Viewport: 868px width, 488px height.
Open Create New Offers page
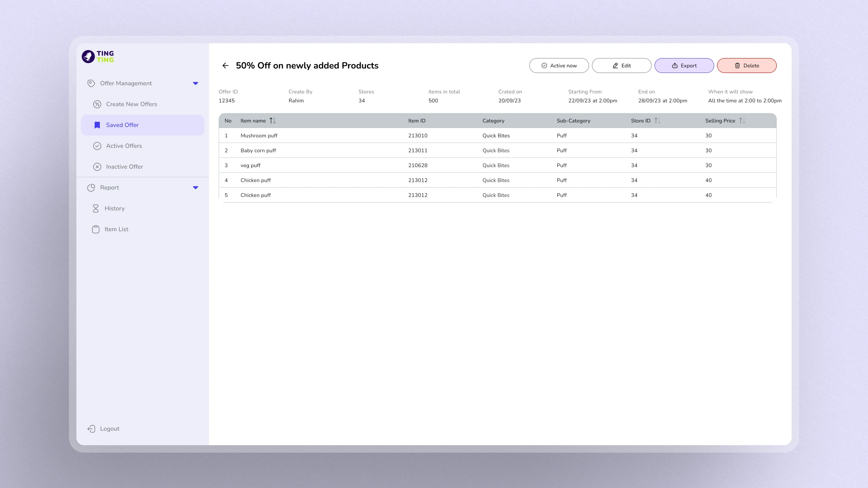pyautogui.click(x=143, y=104)
